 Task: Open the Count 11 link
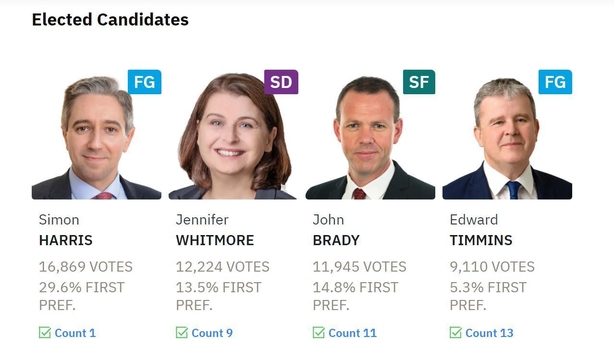point(352,333)
